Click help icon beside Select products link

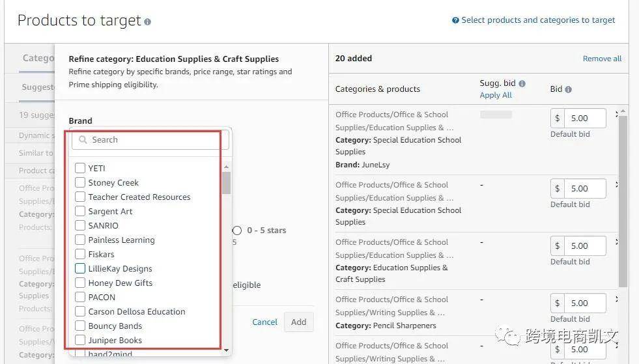point(455,20)
